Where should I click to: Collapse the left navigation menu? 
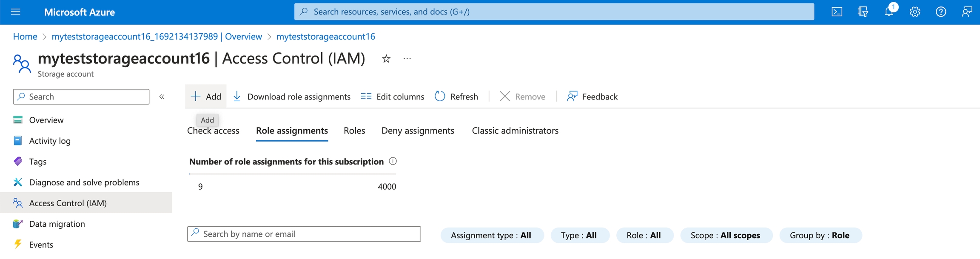click(162, 97)
